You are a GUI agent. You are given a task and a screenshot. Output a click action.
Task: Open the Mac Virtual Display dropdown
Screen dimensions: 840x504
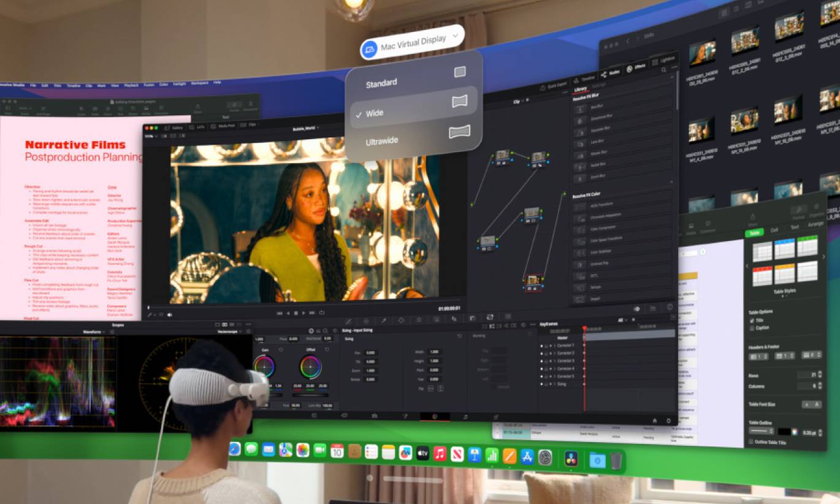pos(412,43)
